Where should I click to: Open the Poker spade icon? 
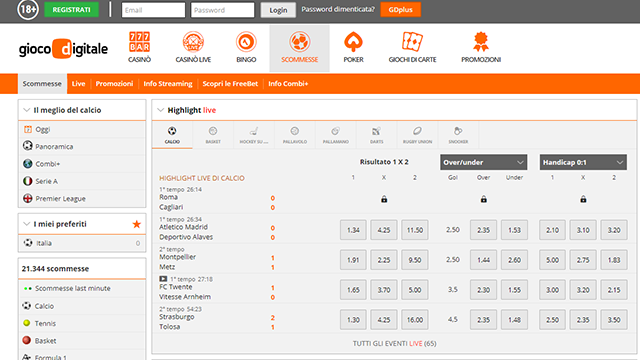[x=353, y=42]
